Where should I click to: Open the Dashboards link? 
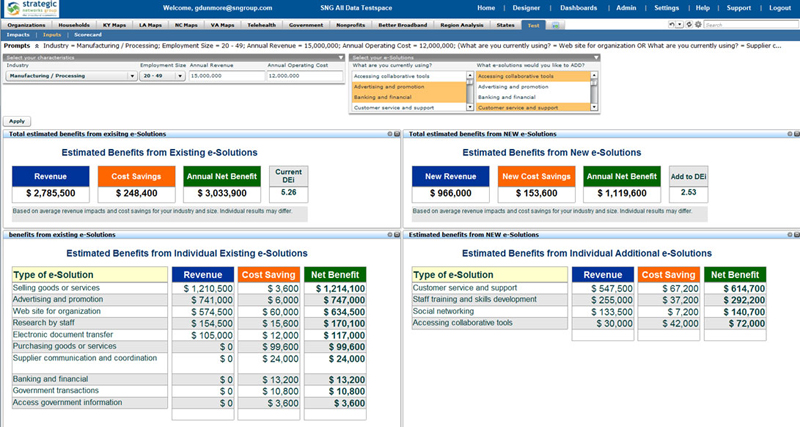click(579, 8)
